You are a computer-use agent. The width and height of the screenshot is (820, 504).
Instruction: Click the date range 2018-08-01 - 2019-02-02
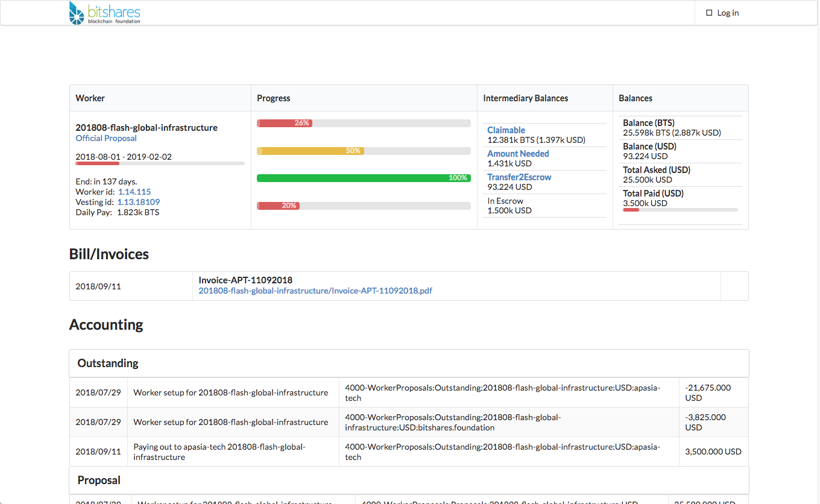pos(124,157)
